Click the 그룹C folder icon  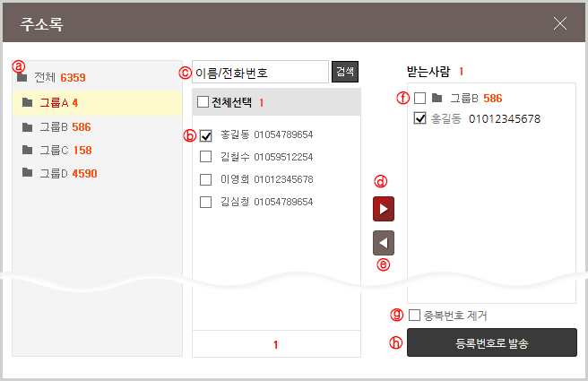[x=29, y=149]
